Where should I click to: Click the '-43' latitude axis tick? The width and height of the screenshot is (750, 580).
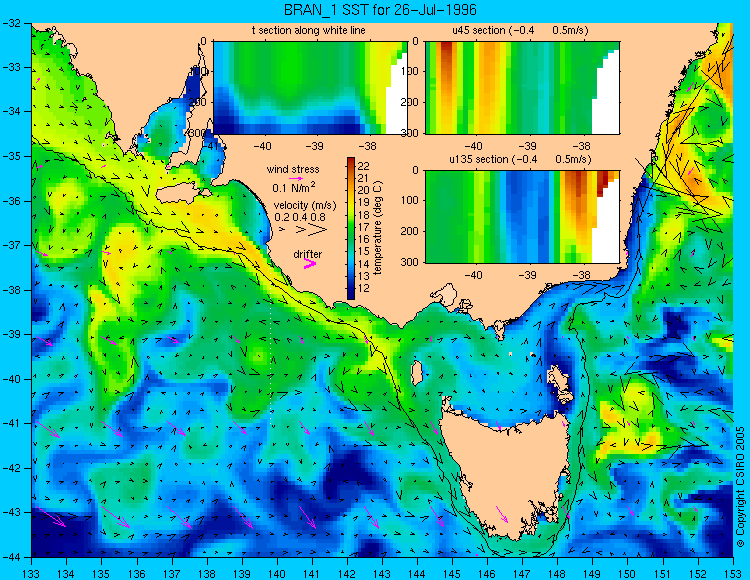[11, 513]
